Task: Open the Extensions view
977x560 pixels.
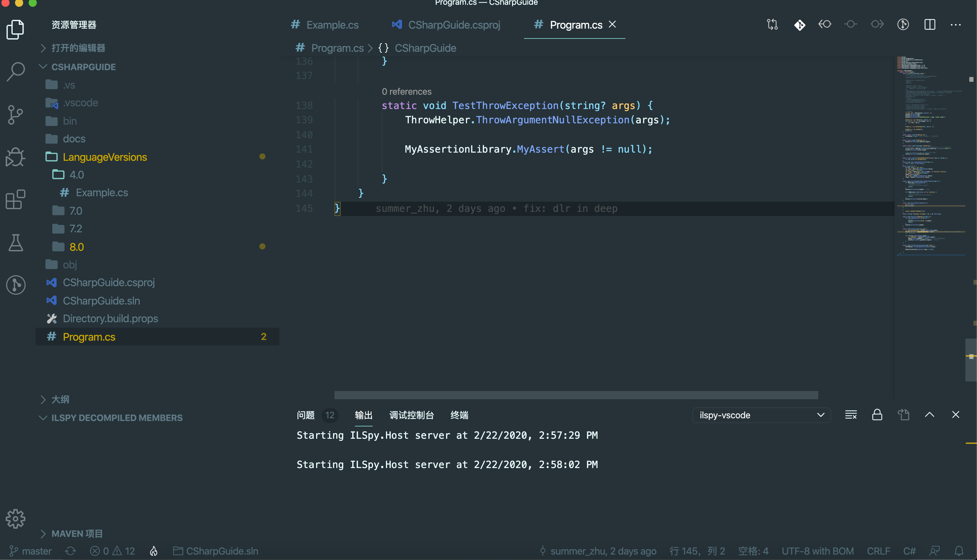Action: click(15, 200)
